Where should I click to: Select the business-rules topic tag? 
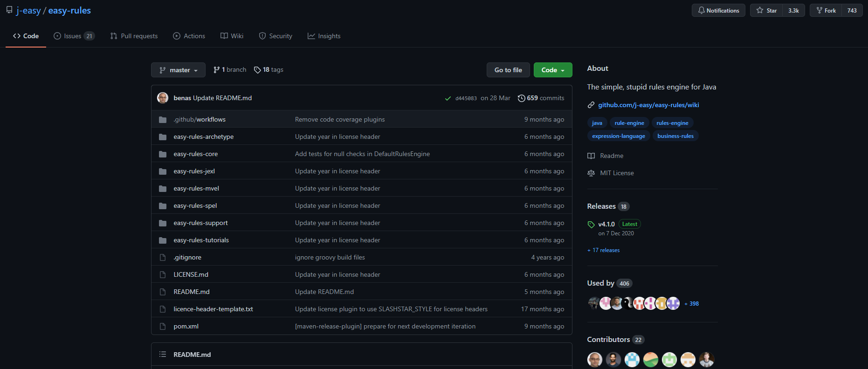(x=675, y=136)
